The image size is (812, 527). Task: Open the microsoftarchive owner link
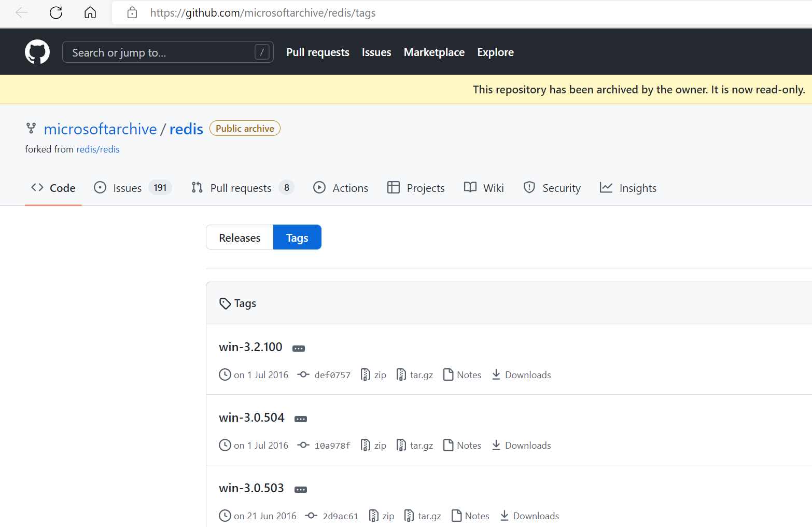click(100, 129)
